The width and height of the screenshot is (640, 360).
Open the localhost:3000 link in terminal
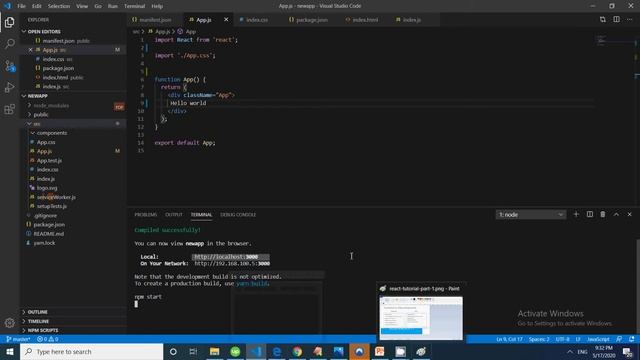coord(226,257)
